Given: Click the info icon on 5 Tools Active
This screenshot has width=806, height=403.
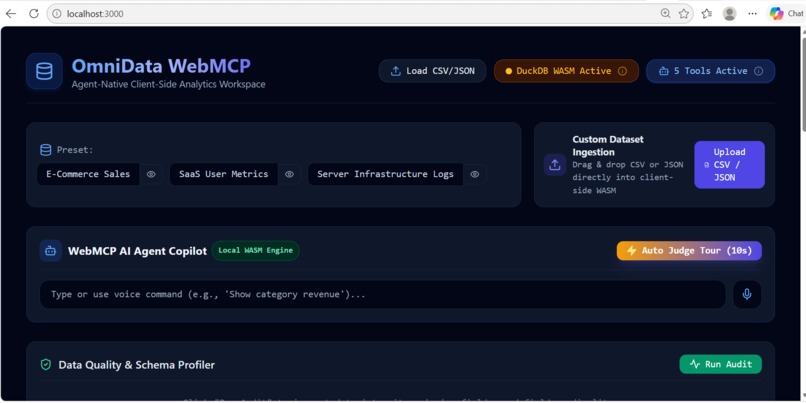Looking at the screenshot, I should click(758, 71).
